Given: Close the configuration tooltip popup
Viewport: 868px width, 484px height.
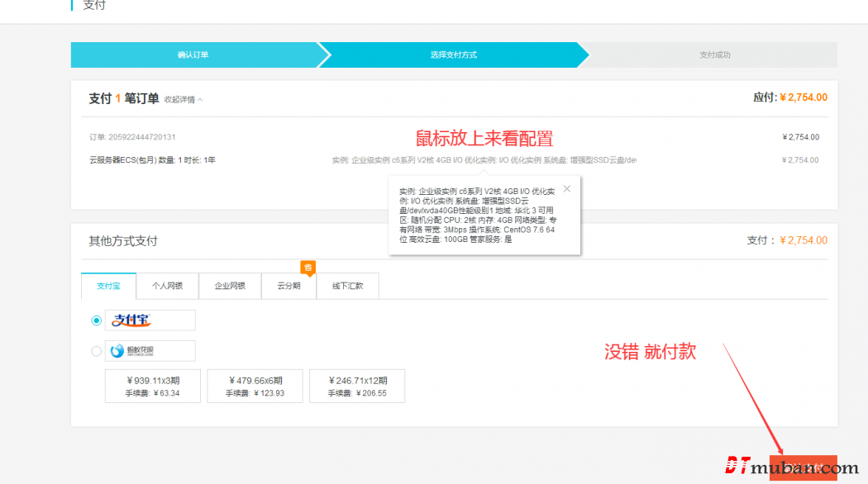Looking at the screenshot, I should point(566,188).
